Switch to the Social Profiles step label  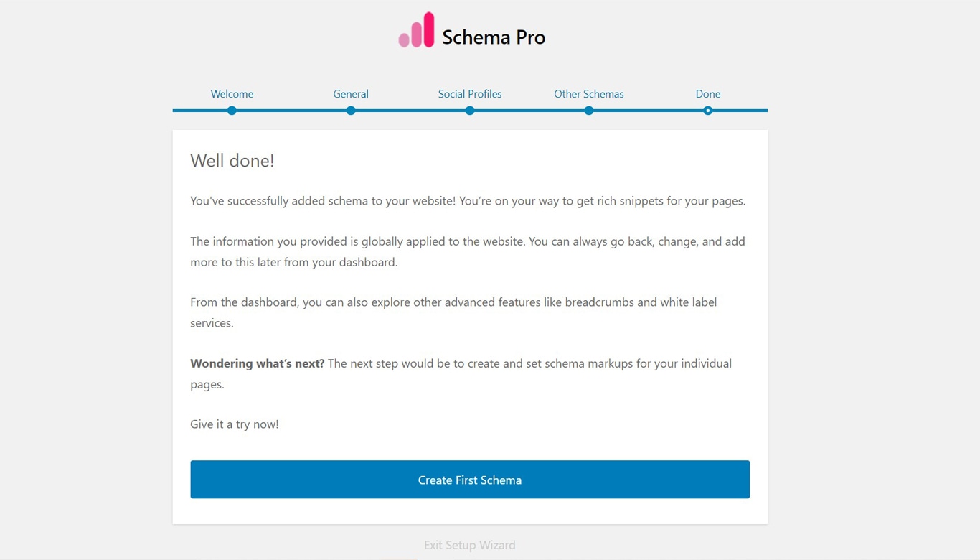coord(469,94)
